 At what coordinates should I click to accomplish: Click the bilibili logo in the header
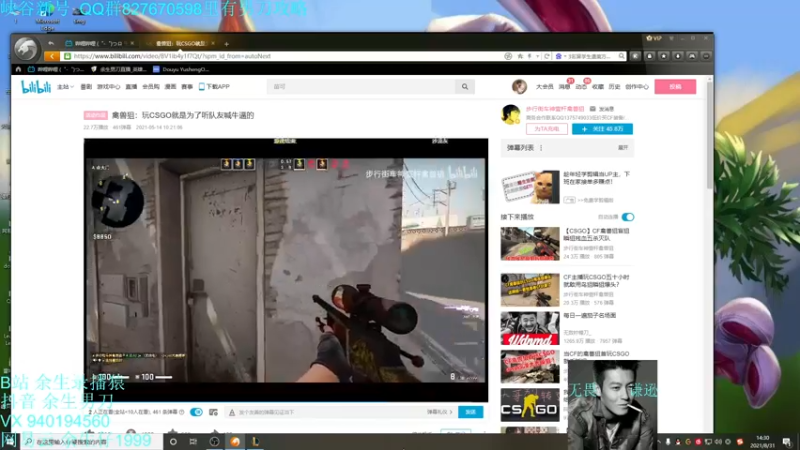36,87
